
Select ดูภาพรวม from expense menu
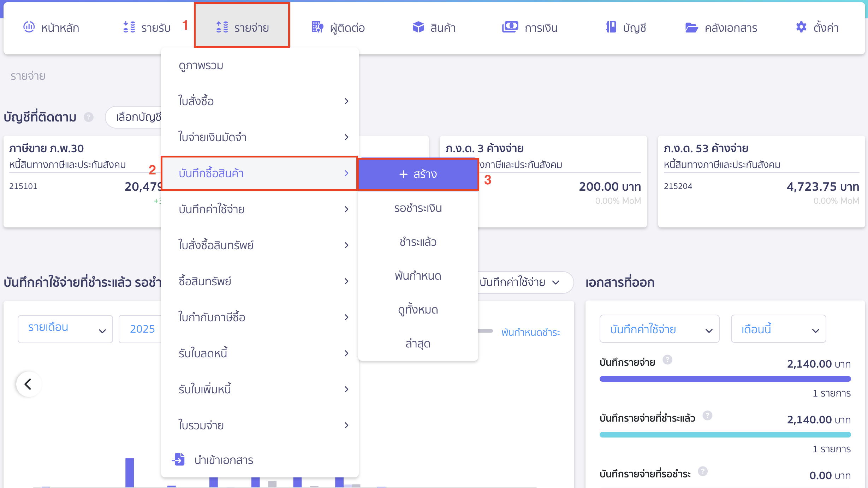(260, 66)
